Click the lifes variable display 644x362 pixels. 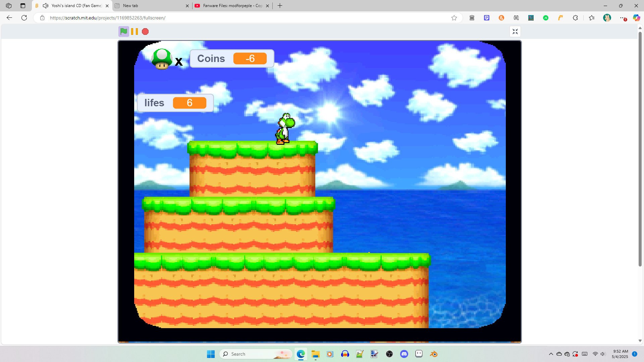(x=175, y=103)
